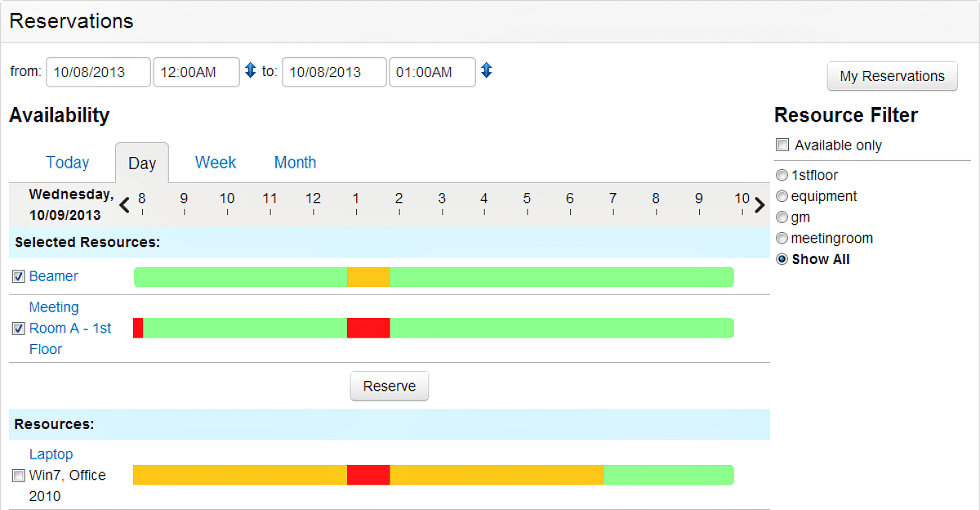Click the Selected Resources heading
This screenshot has height=510, width=980.
click(87, 242)
